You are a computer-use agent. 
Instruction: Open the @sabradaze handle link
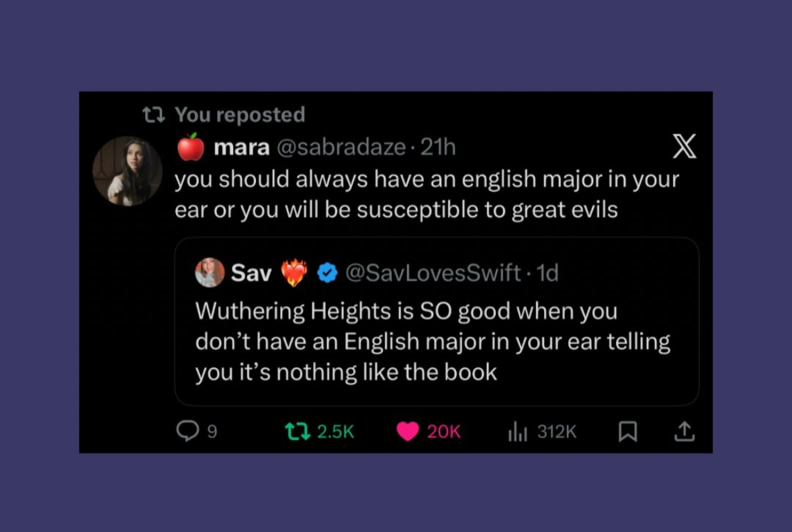(341, 147)
